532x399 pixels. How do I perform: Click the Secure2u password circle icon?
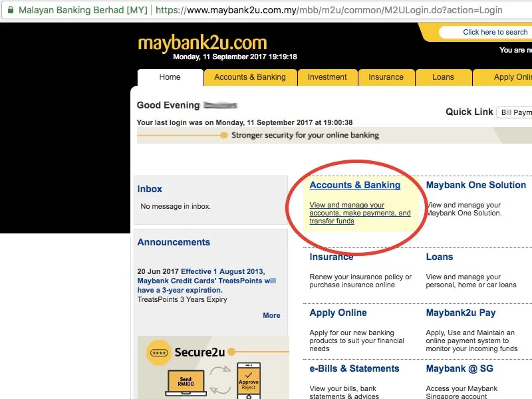coord(159,353)
